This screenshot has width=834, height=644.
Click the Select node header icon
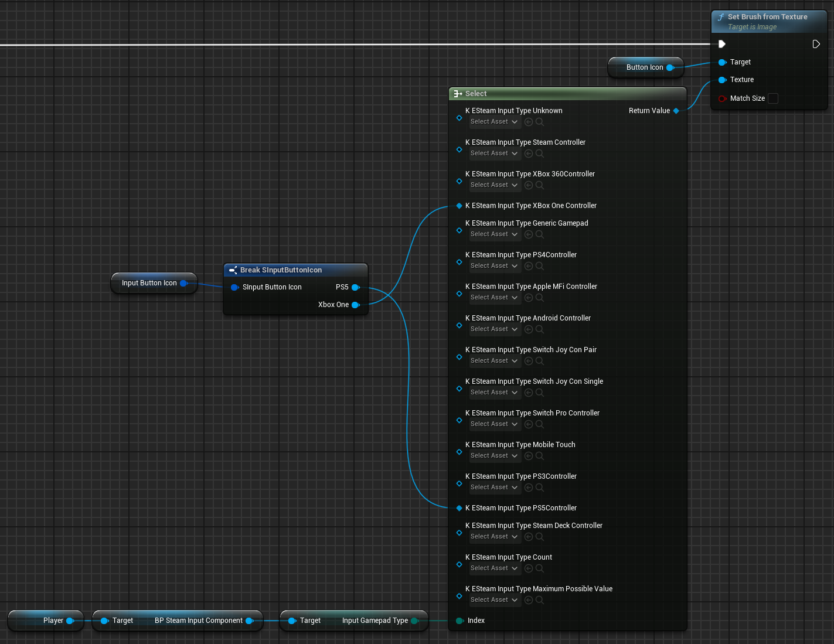(x=457, y=93)
